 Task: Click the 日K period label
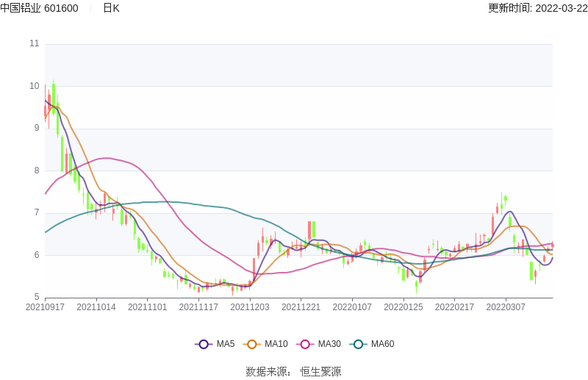pos(111,8)
